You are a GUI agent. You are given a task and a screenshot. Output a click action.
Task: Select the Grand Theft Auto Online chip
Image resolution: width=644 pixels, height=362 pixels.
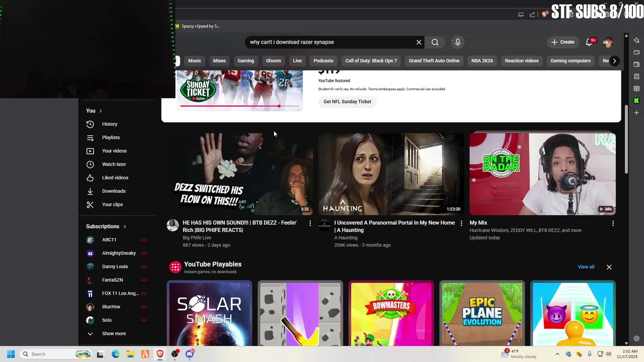[434, 61]
